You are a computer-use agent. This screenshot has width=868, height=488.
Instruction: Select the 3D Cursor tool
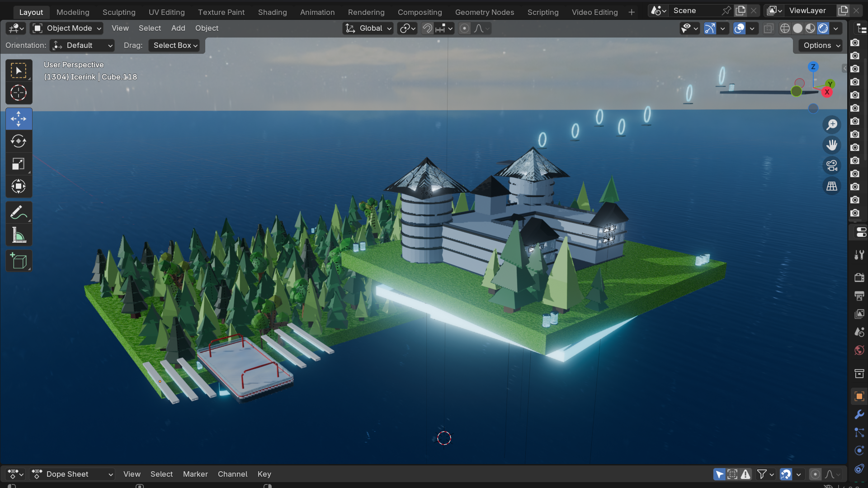pos(19,93)
